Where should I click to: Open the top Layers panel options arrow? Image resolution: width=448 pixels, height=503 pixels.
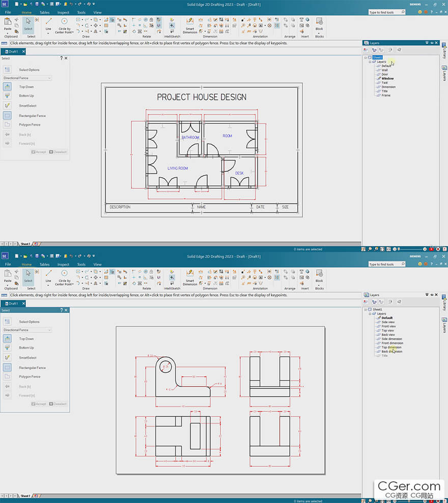tap(427, 43)
